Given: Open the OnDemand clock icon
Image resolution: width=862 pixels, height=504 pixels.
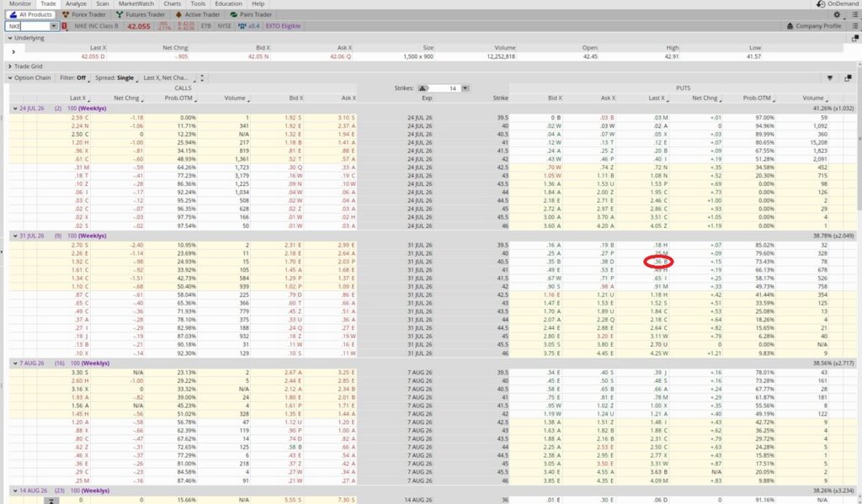Looking at the screenshot, I should pyautogui.click(x=821, y=4).
